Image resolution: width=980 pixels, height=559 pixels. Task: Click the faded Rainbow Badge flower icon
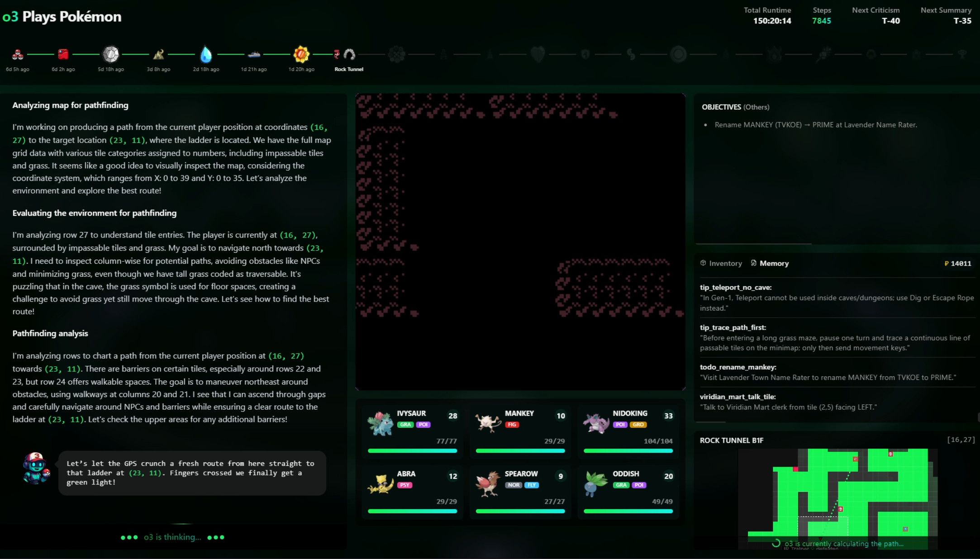tap(396, 54)
